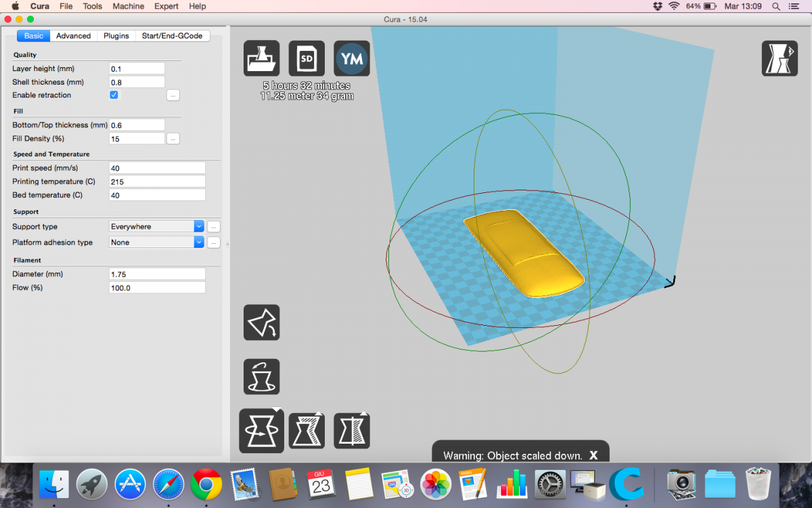
Task: Open Google Chrome from the dock
Action: coord(207,485)
